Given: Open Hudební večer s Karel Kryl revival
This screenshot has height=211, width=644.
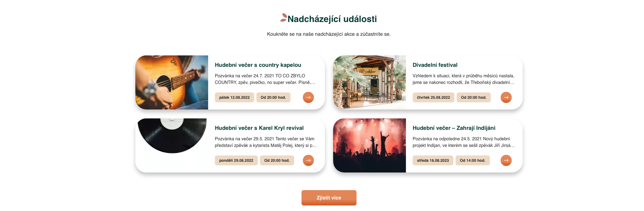Looking at the screenshot, I should (x=259, y=128).
